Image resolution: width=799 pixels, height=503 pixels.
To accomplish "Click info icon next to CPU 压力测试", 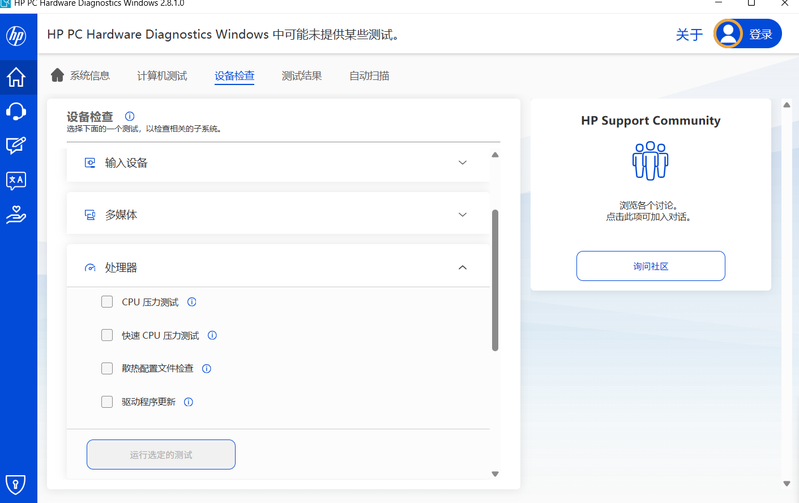I will click(x=192, y=302).
